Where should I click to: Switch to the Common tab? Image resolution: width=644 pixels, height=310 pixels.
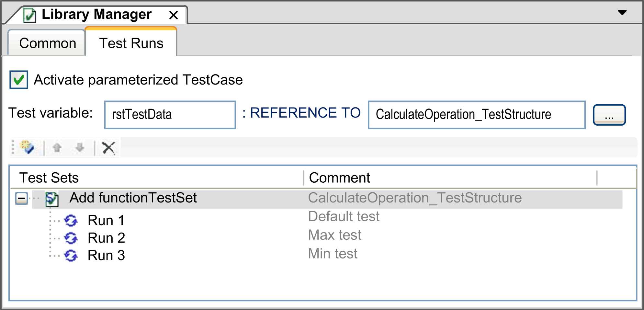click(x=47, y=42)
